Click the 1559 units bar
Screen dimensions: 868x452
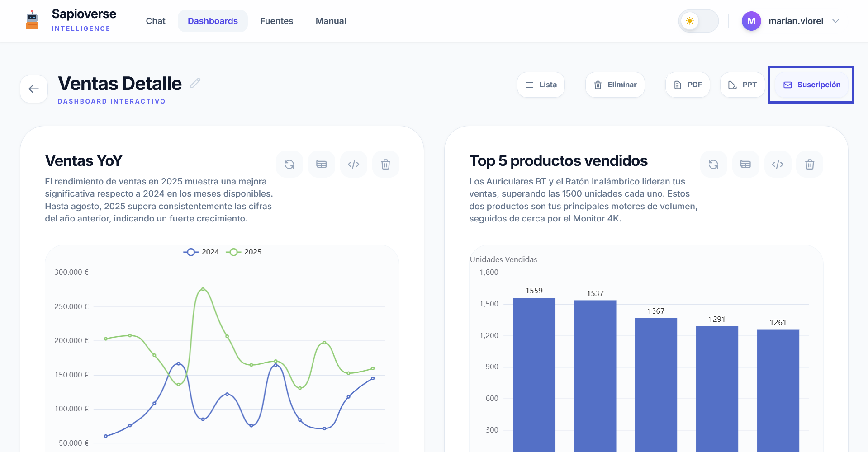pos(534,375)
